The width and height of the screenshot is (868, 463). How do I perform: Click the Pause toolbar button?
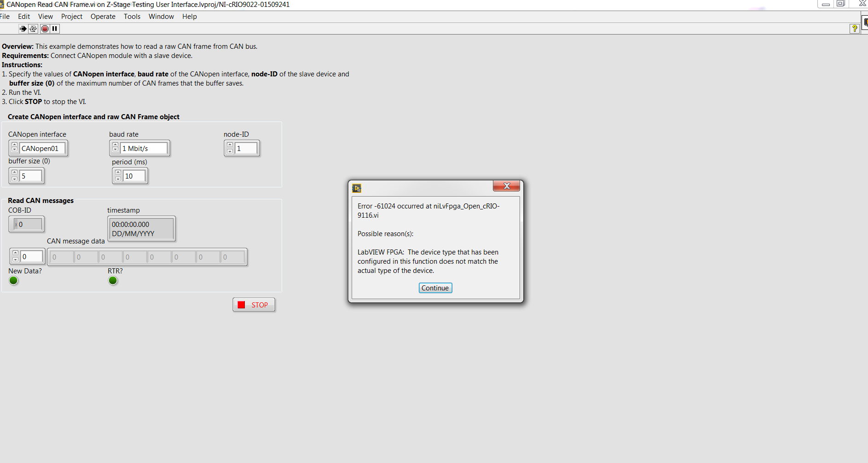tap(55, 29)
